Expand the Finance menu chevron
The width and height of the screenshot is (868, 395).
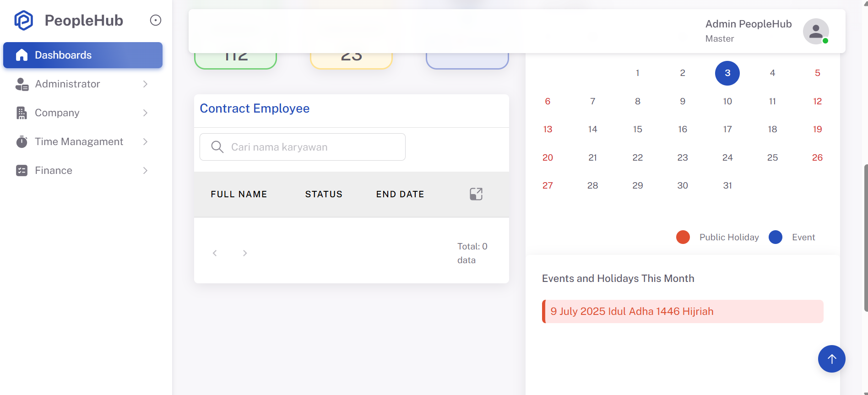click(x=145, y=170)
